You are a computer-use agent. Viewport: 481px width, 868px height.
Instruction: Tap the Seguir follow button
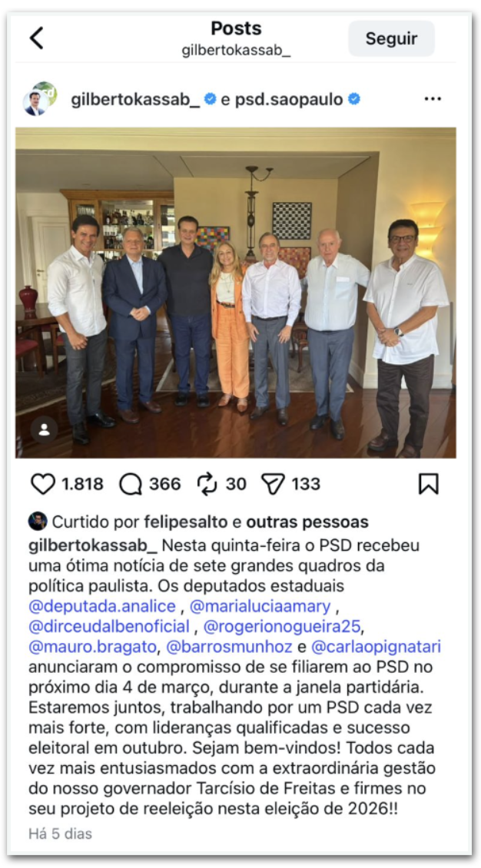[x=391, y=38]
